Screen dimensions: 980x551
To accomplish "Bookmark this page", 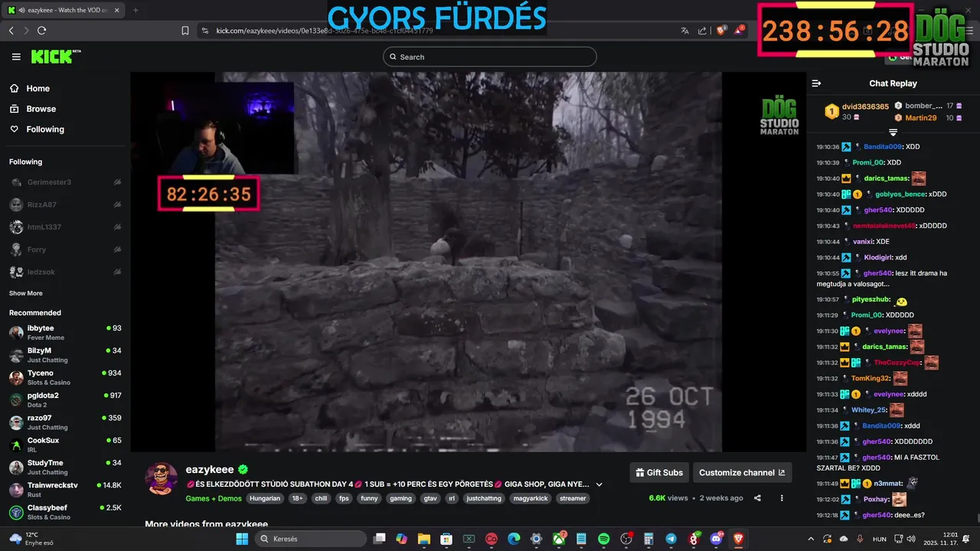I will pyautogui.click(x=185, y=31).
